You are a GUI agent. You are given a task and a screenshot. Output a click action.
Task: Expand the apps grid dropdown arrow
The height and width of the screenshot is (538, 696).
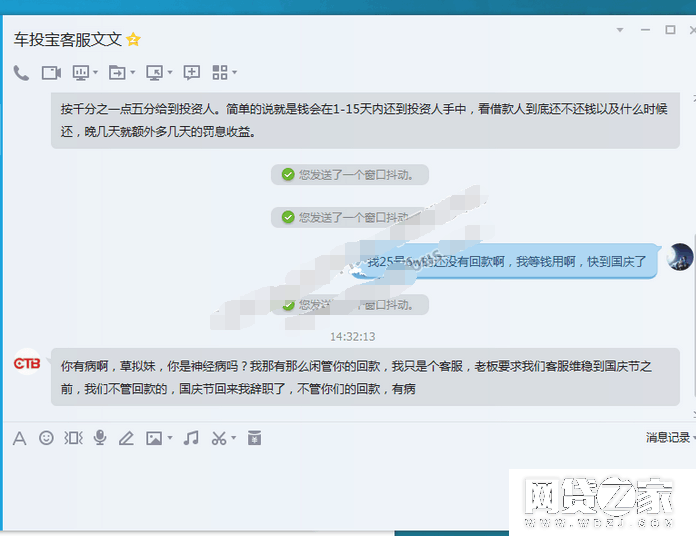[x=234, y=72]
